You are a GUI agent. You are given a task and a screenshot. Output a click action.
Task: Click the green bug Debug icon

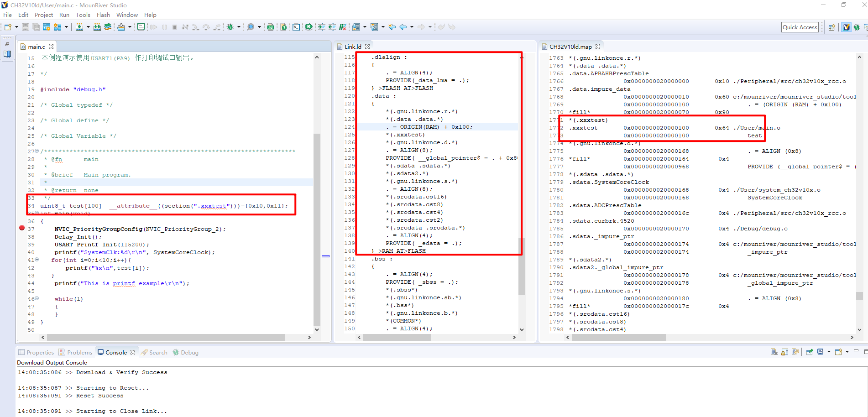pos(230,27)
